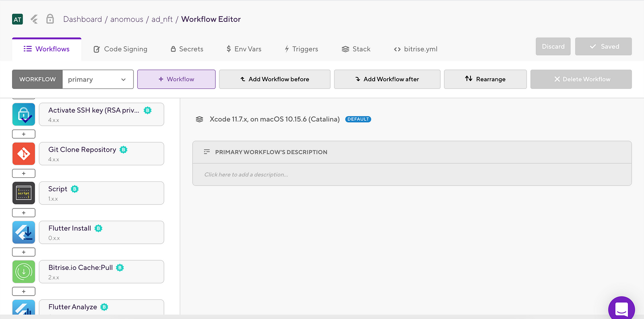644x319 pixels.
Task: Add a step after Git Clone Repository
Action: pos(24,173)
